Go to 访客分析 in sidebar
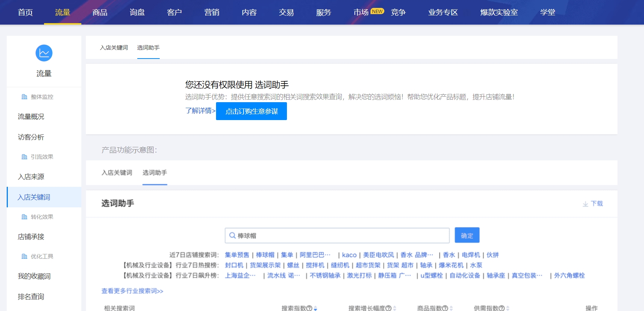The width and height of the screenshot is (644, 311). pos(31,137)
